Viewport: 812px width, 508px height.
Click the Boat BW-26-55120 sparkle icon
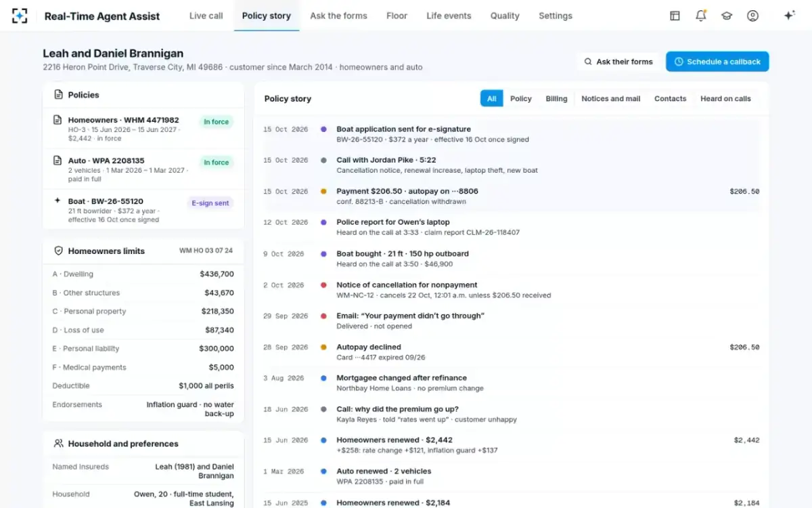58,201
